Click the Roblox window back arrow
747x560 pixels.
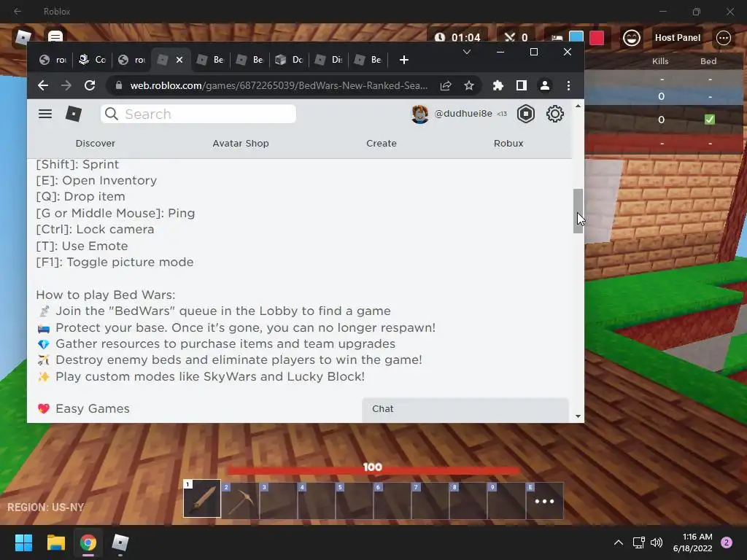(18, 11)
